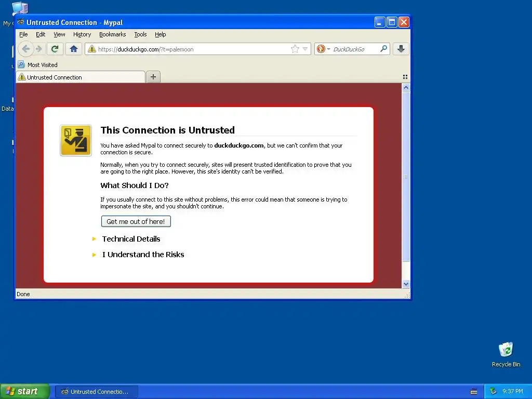Open the Edit menu
This screenshot has width=532, height=399.
click(x=41, y=34)
